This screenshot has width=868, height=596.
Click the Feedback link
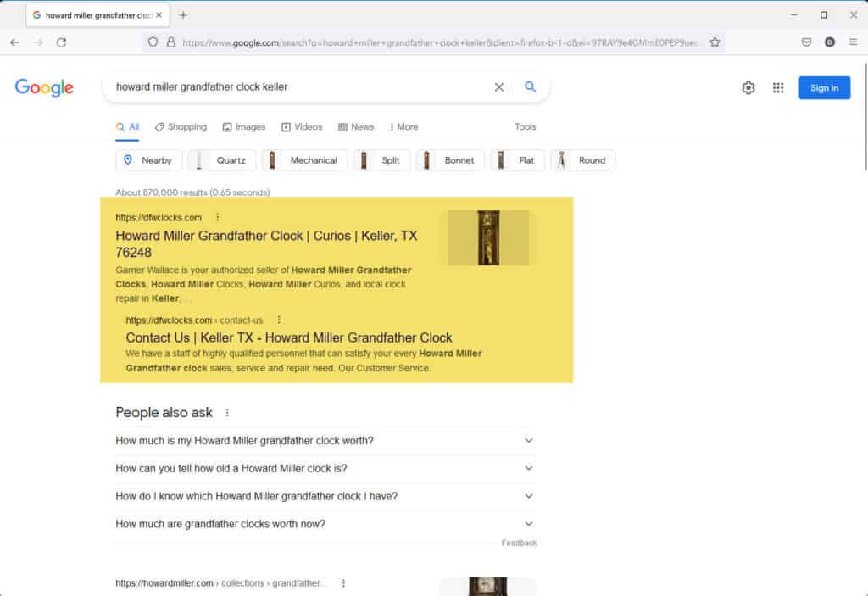tap(519, 543)
